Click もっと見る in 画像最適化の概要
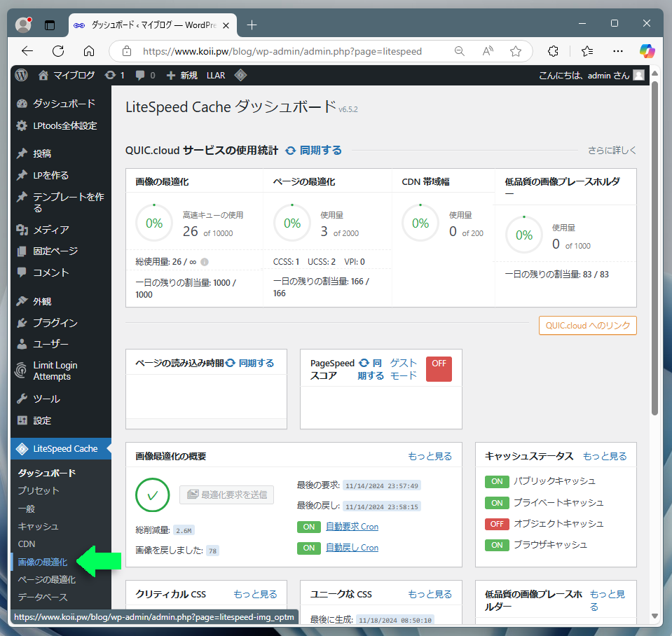Screen dimensions: 672x636 (430, 456)
